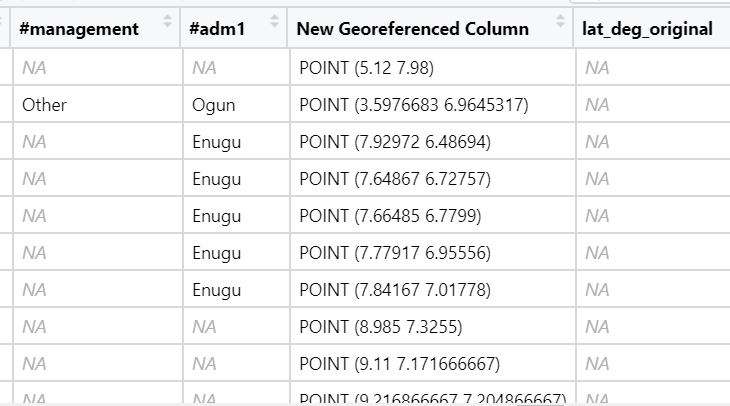The width and height of the screenshot is (730, 406).
Task: Select the POINT (7.92972 6.48694) cell
Action: 394,142
